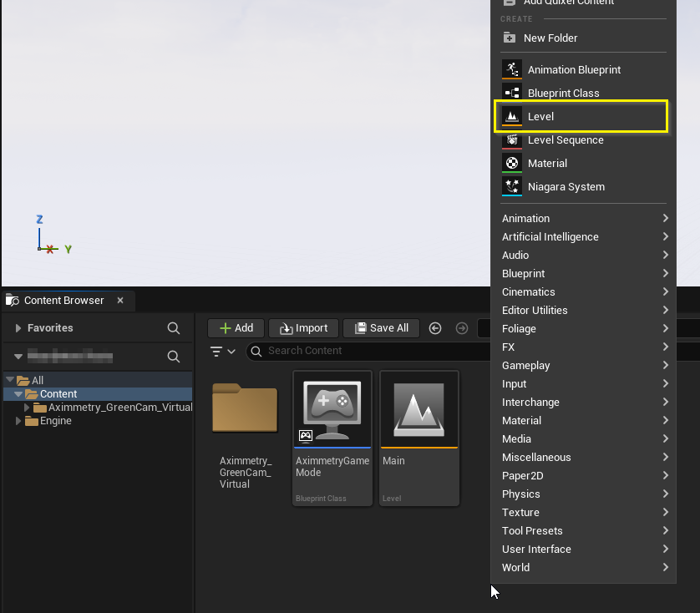
Task: Expand the Engine folder in tree
Action: click(x=19, y=421)
